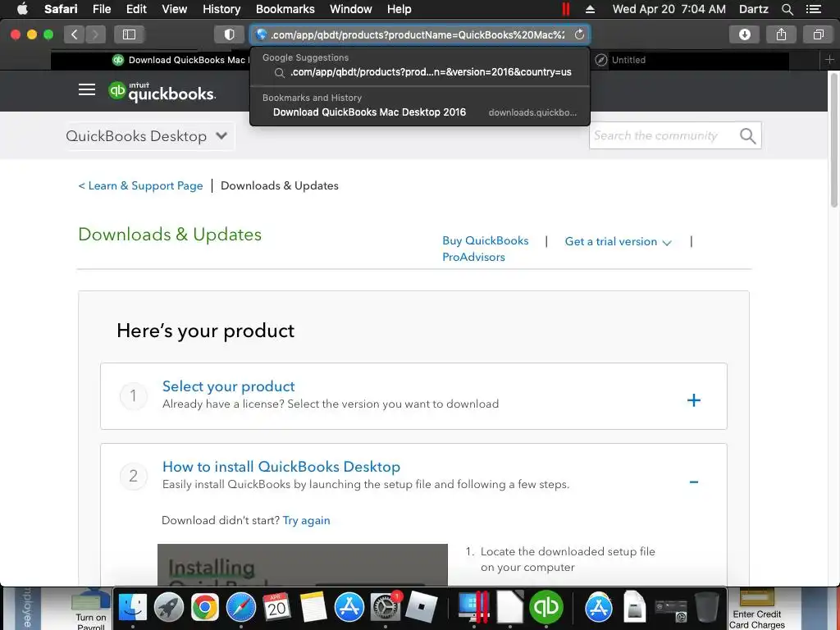840x630 pixels.
Task: Open the File menu
Action: (101, 9)
